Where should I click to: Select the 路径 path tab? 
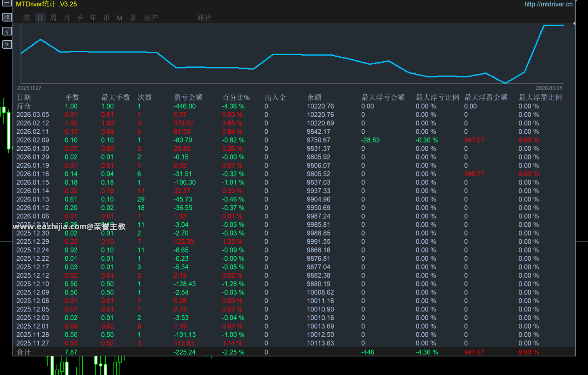pos(204,18)
